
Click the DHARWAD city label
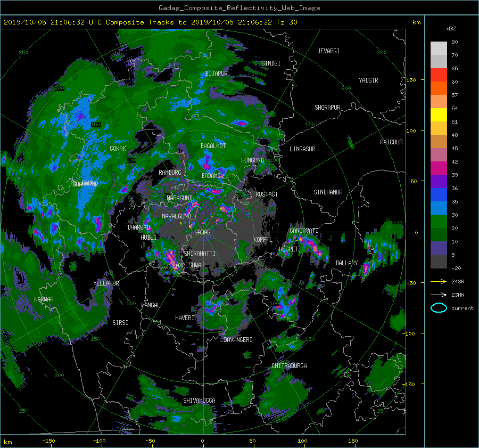[139, 227]
